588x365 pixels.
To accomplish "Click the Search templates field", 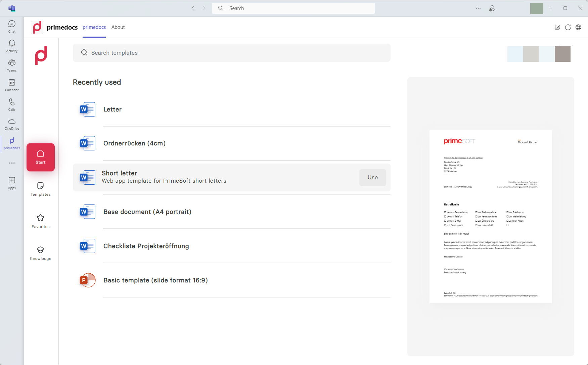I will click(x=232, y=53).
